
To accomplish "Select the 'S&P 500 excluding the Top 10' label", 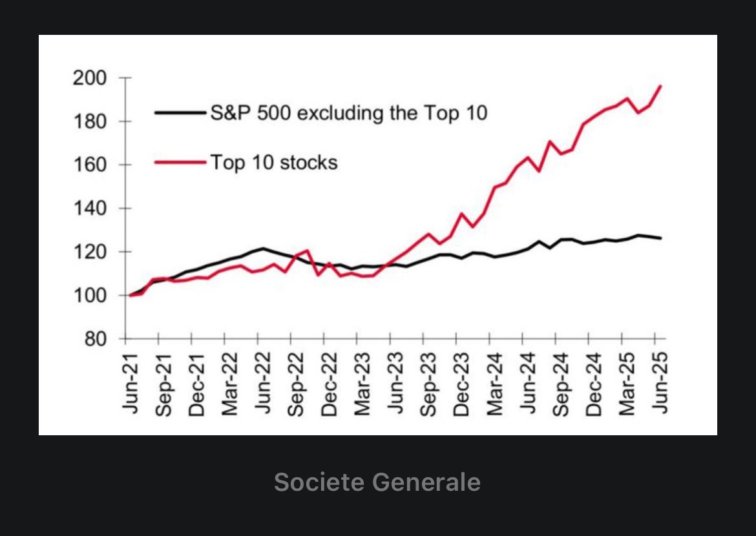I will (x=349, y=113).
